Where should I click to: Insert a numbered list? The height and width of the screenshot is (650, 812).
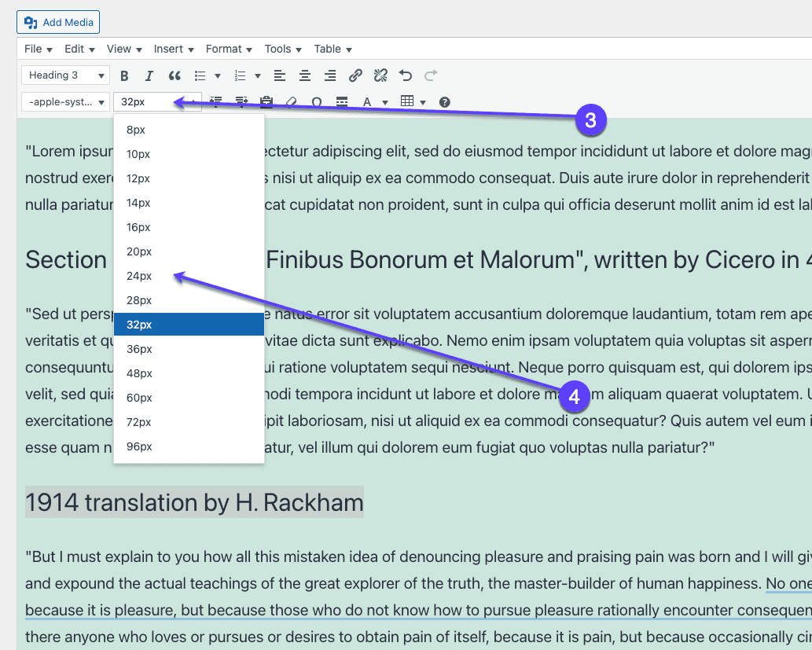240,76
